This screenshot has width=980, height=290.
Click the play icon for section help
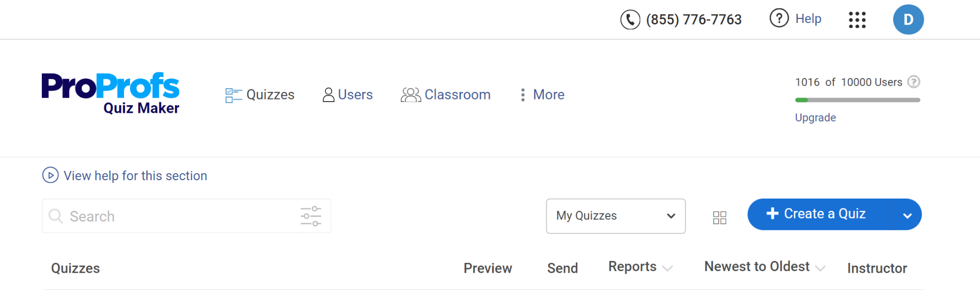click(x=50, y=175)
